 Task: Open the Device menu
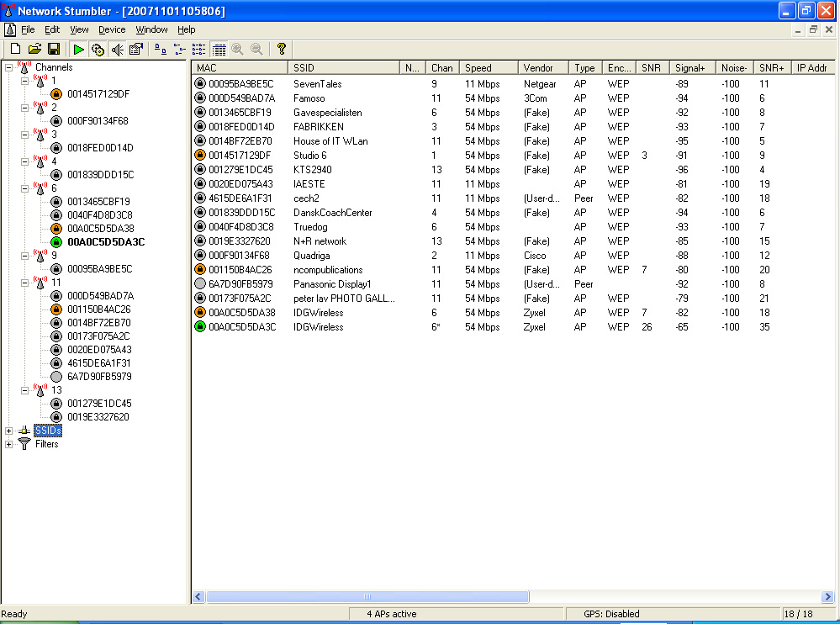[111, 29]
